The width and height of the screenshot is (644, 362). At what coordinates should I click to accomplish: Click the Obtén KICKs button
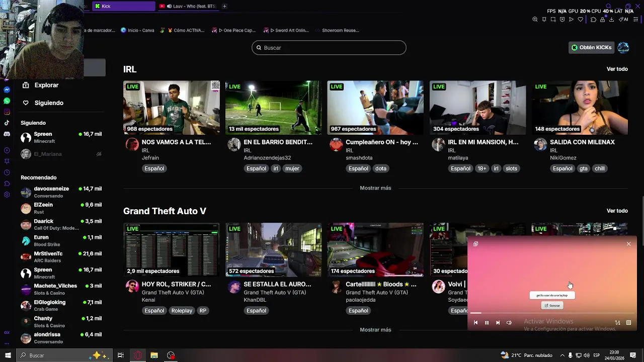tap(591, 48)
